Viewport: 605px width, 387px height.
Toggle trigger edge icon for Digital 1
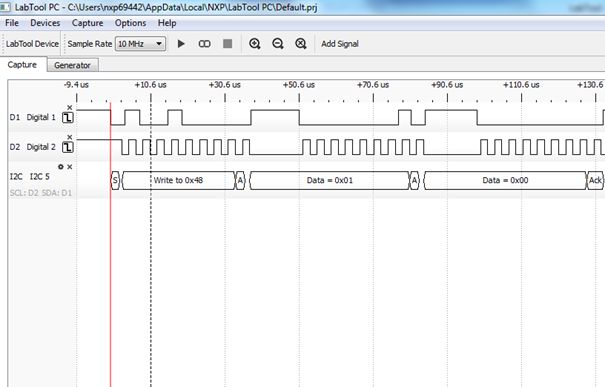pyautogui.click(x=68, y=117)
